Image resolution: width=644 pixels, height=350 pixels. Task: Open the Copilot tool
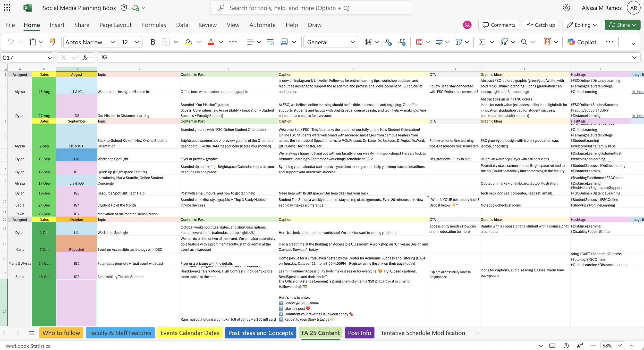click(582, 42)
